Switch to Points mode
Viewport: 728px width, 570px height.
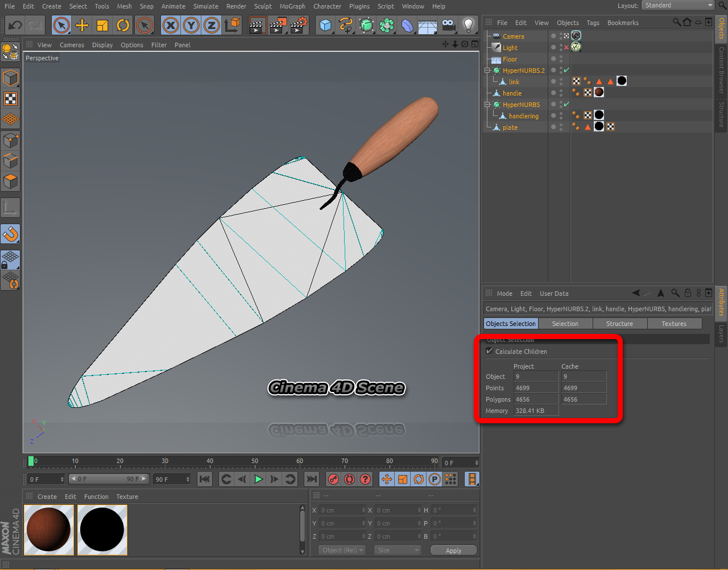tap(11, 141)
